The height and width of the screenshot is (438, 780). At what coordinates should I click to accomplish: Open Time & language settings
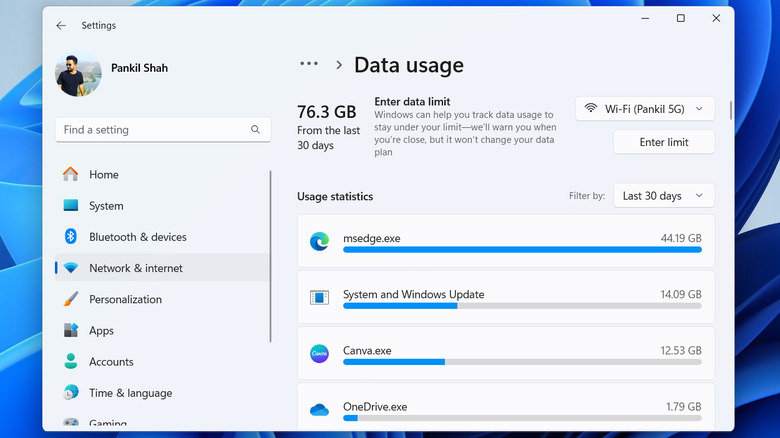coord(130,393)
